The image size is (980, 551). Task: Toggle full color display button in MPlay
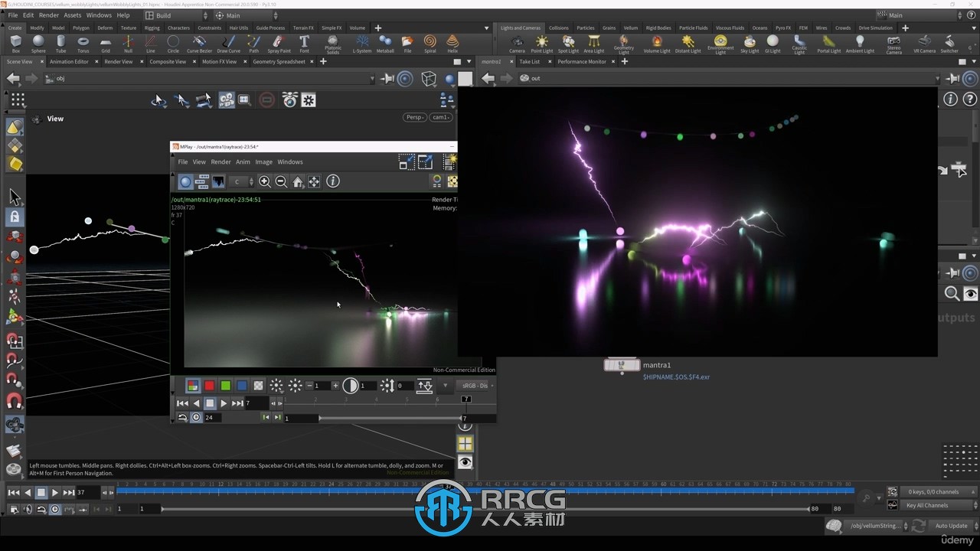(x=192, y=386)
